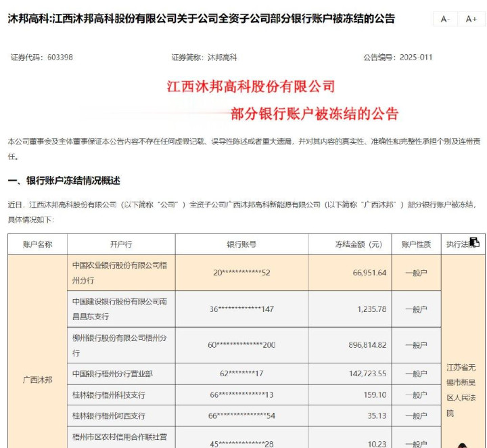
Task: Click account number ending in 13
Action: (x=241, y=395)
